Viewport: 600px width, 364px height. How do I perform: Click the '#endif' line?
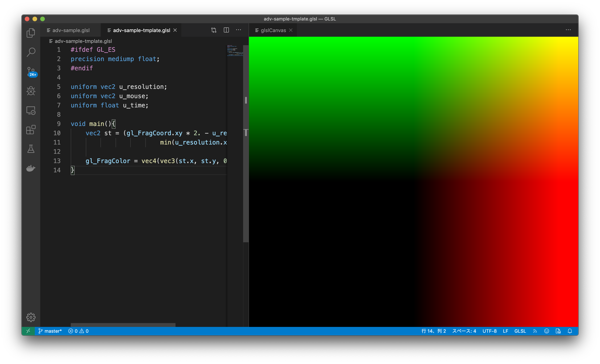coord(82,68)
